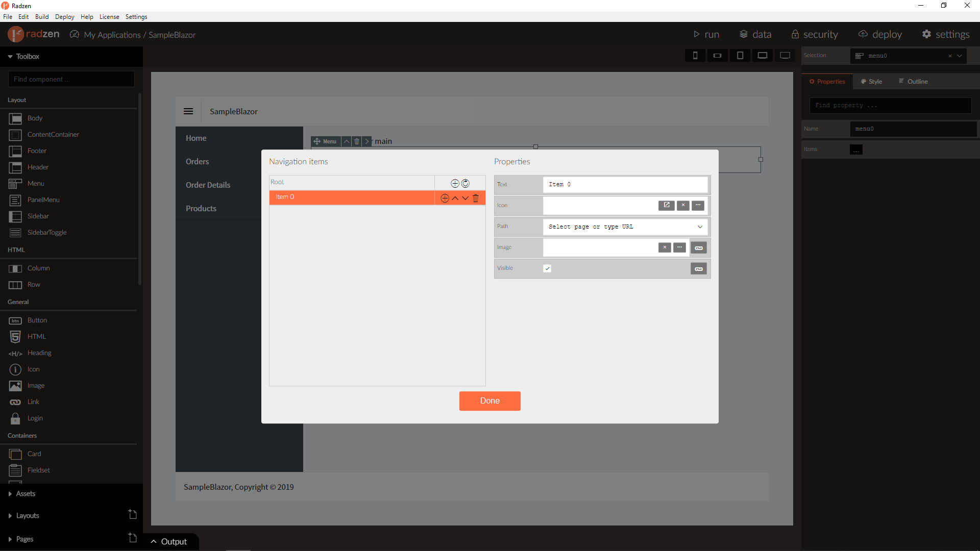Image resolution: width=980 pixels, height=551 pixels.
Task: Click the add icon beside Layouts
Action: [133, 515]
